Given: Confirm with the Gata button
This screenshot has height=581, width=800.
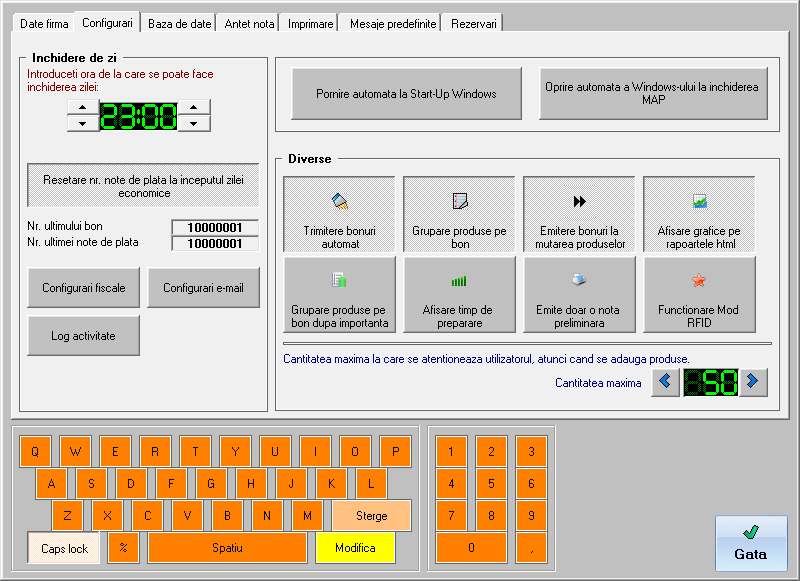Looking at the screenshot, I should 751,543.
